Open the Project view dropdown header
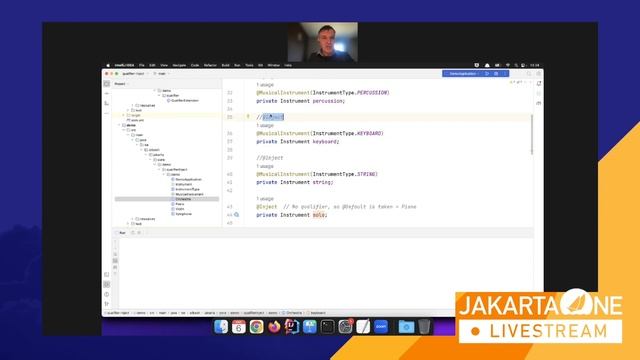 tap(121, 84)
